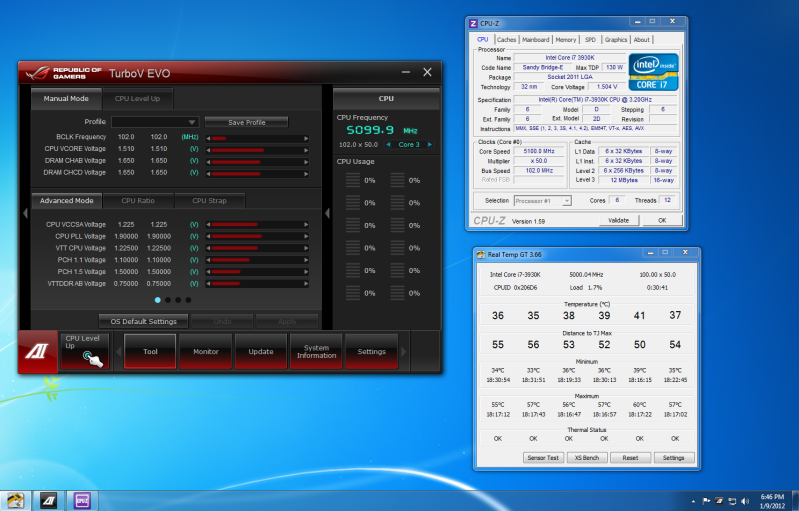Increase PCH 1.5 Voltage with right arrow
The height and width of the screenshot is (511, 799).
click(x=306, y=272)
